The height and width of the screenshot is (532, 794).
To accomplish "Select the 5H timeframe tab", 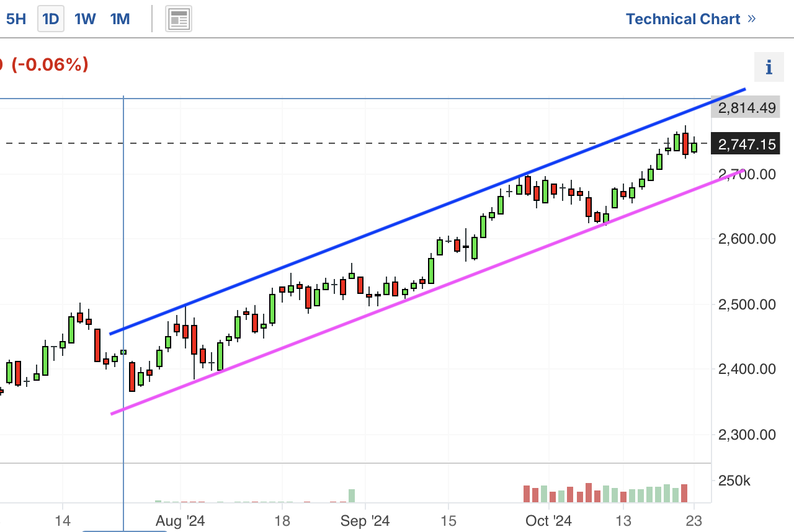I will click(x=16, y=19).
